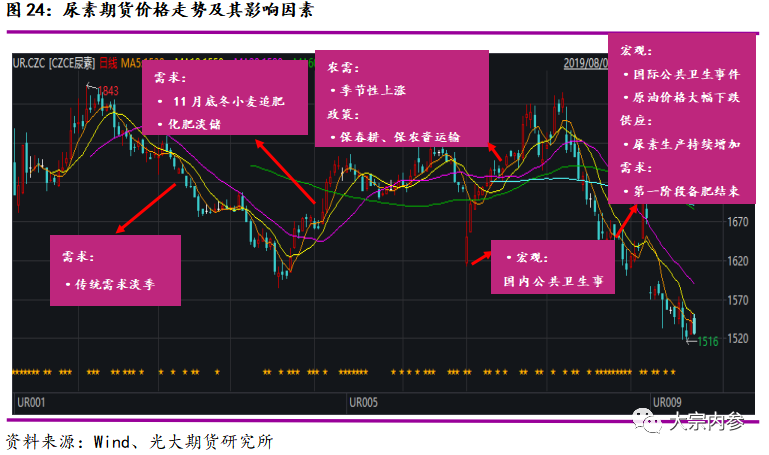Click the chart title 图 24
Viewport: 769px width, 455px height.
[160, 10]
